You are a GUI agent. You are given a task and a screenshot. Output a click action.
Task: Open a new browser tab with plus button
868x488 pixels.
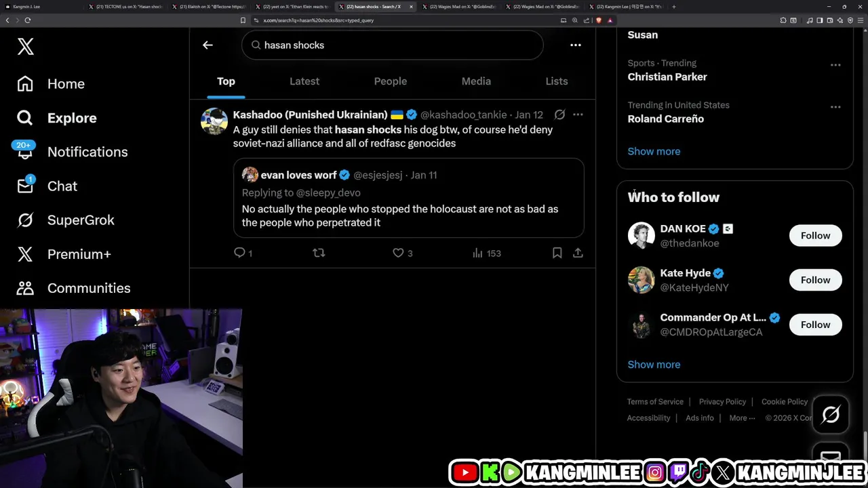(673, 7)
